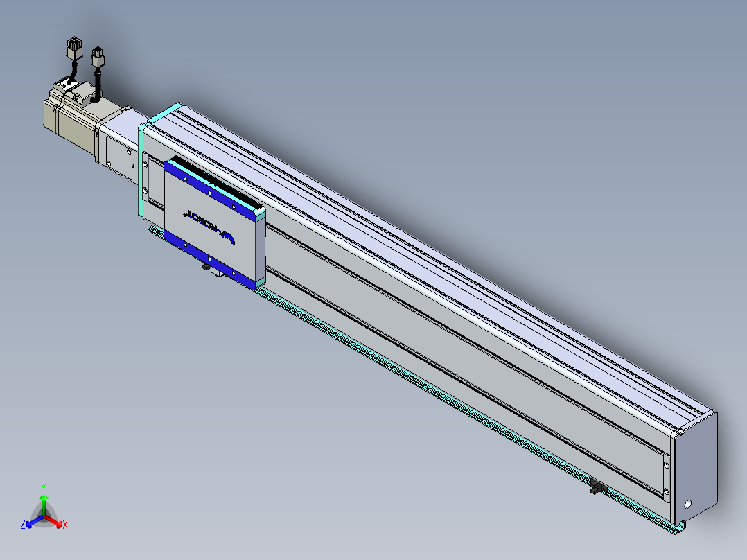Click the blue Z axis of the triad
The height and width of the screenshot is (560, 747).
[x=33, y=523]
